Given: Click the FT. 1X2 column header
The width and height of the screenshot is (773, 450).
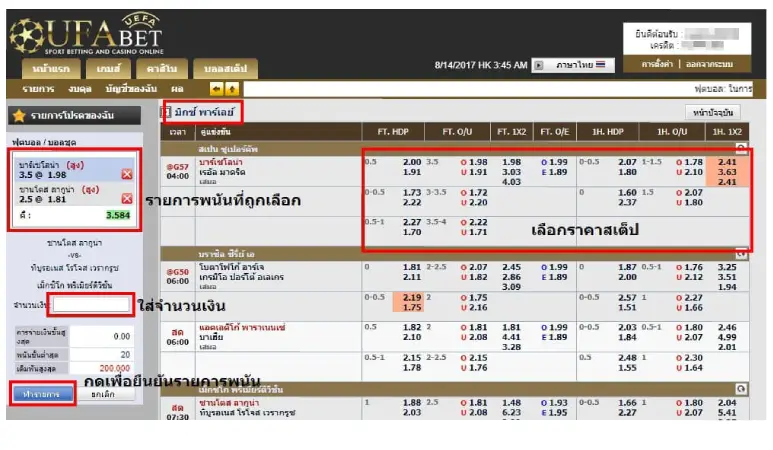Looking at the screenshot, I should coord(512,132).
